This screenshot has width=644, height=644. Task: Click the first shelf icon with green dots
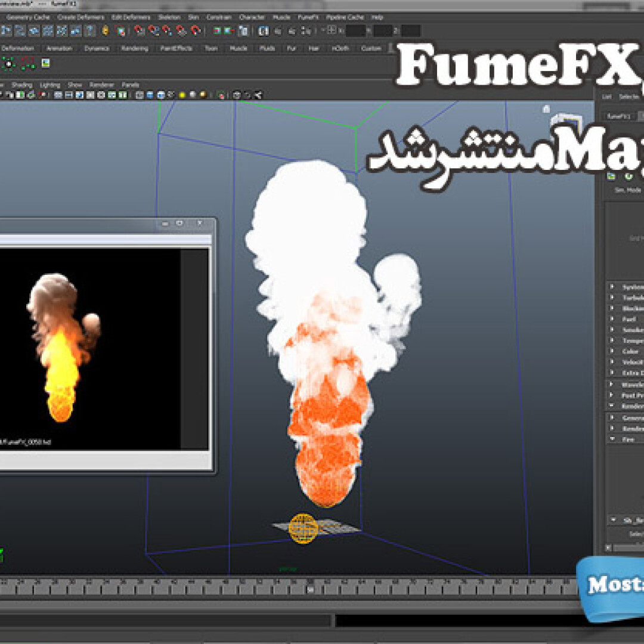(8, 63)
